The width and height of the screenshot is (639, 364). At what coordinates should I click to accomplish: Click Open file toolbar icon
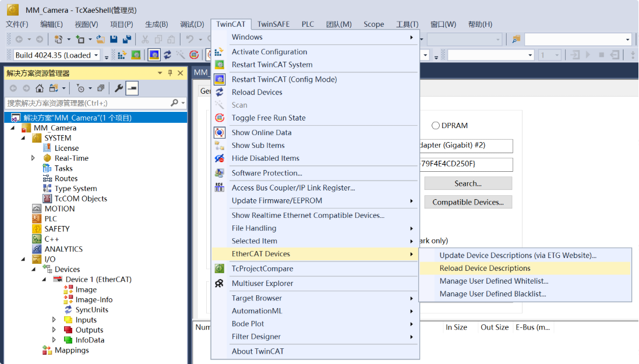[x=100, y=40]
